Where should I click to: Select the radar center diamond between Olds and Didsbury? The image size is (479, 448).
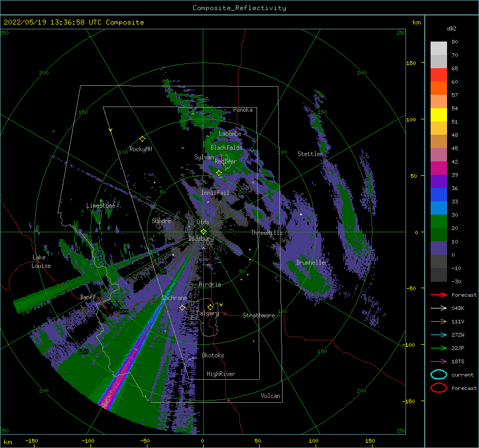203,232
